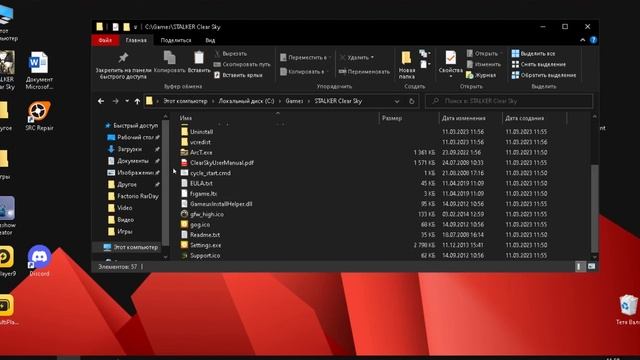Switch to large icons view icon
The width and height of the screenshot is (640, 360).
591,267
